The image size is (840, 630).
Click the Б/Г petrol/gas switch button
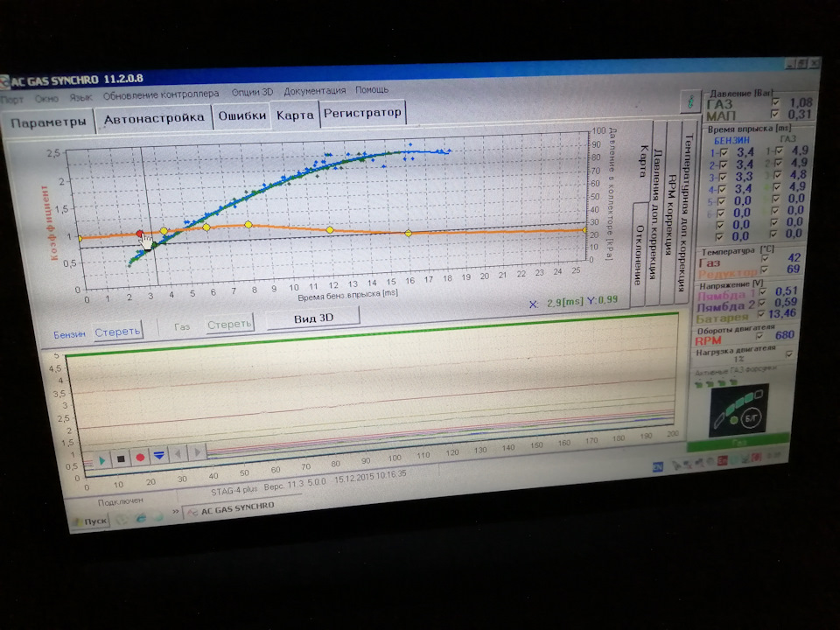[751, 418]
